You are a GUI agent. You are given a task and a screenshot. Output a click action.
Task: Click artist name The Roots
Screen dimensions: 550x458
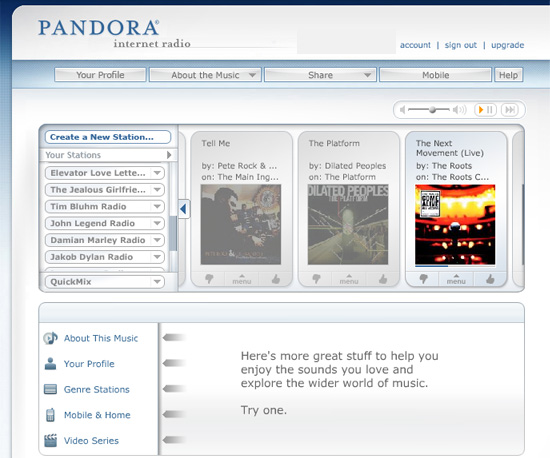pyautogui.click(x=452, y=166)
